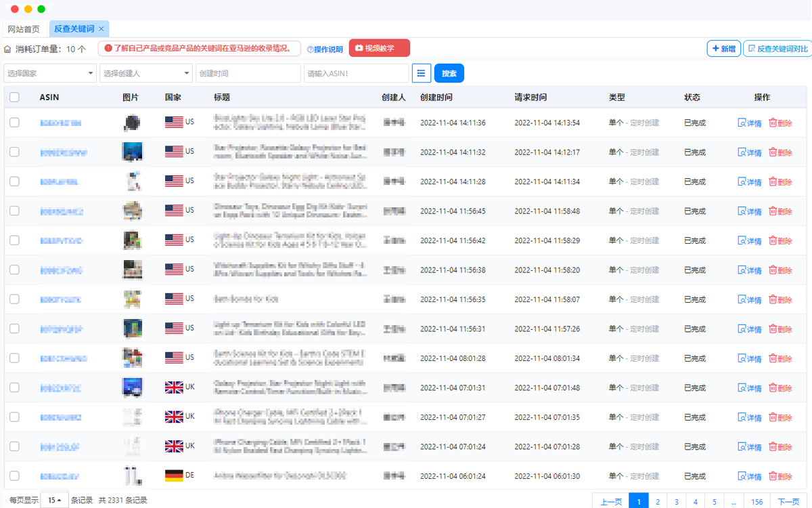
Task: Switch to the 网站首页 tab
Action: click(24, 29)
